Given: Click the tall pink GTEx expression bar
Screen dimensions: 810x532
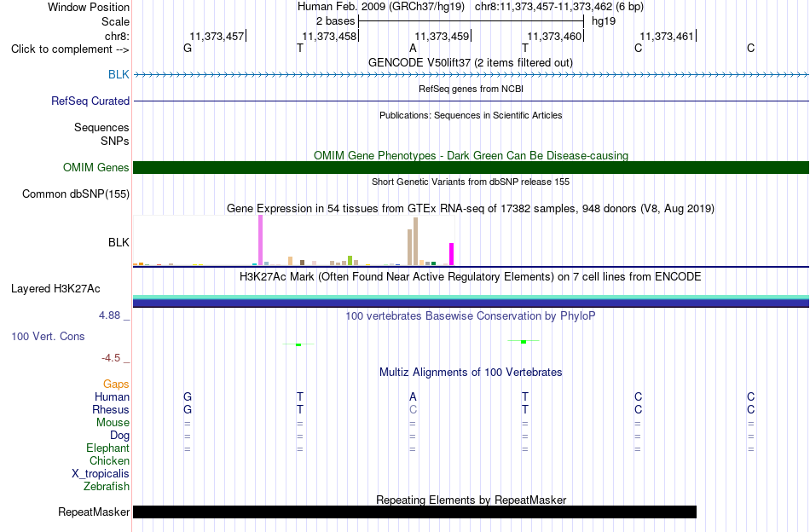Looking at the screenshot, I should click(x=260, y=240).
